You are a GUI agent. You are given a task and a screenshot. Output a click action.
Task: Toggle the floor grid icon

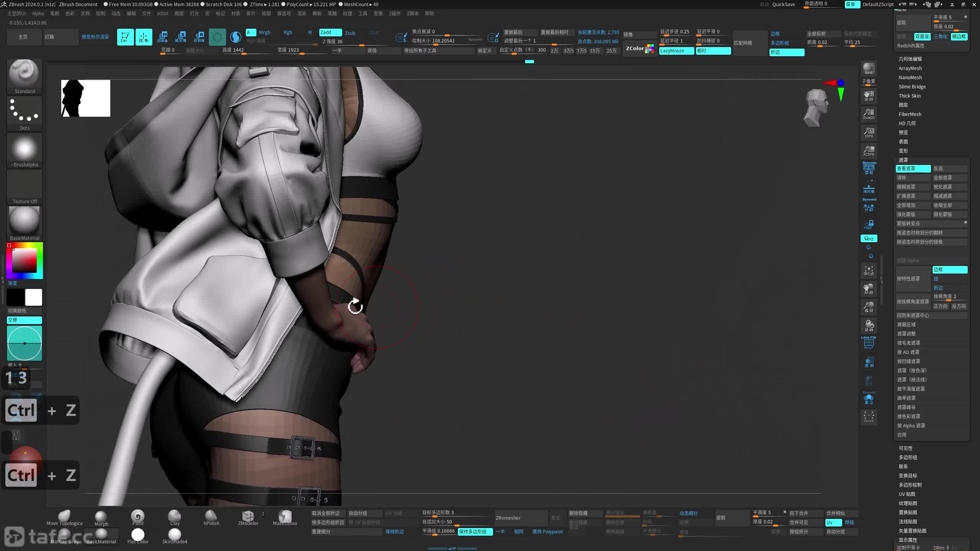[869, 188]
